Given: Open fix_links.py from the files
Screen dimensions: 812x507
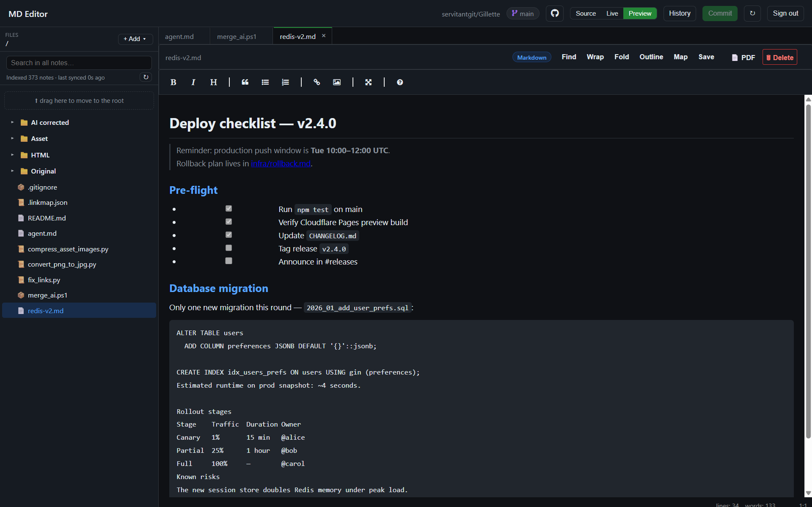Looking at the screenshot, I should [44, 280].
